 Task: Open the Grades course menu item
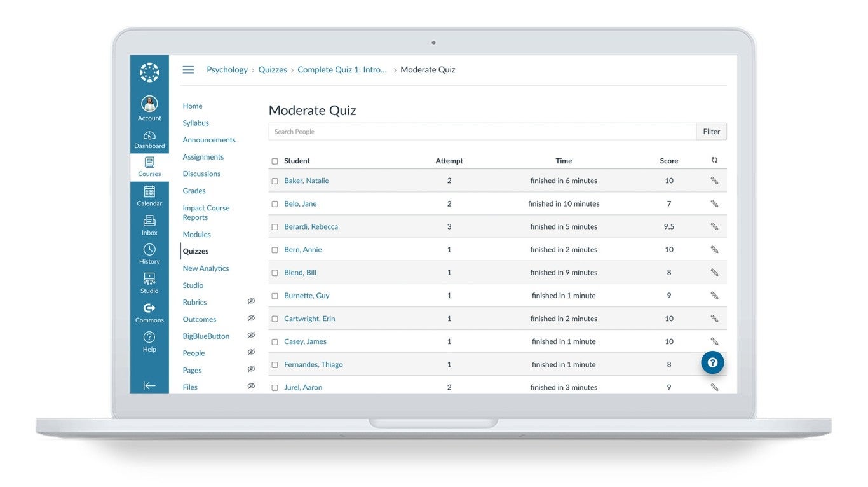tap(194, 191)
